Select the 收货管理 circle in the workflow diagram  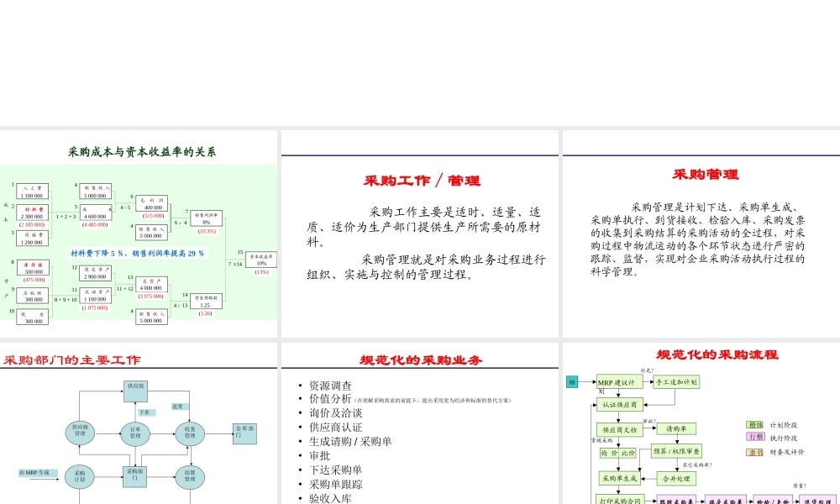click(x=190, y=433)
